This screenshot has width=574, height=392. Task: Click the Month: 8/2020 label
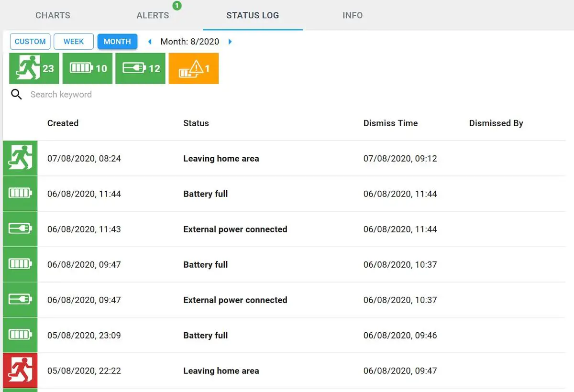click(x=190, y=42)
